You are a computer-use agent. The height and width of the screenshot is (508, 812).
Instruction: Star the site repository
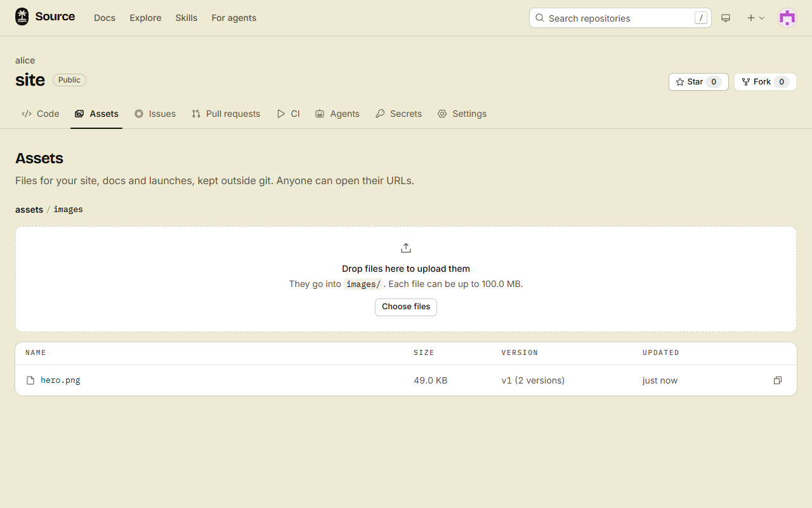[x=698, y=82]
